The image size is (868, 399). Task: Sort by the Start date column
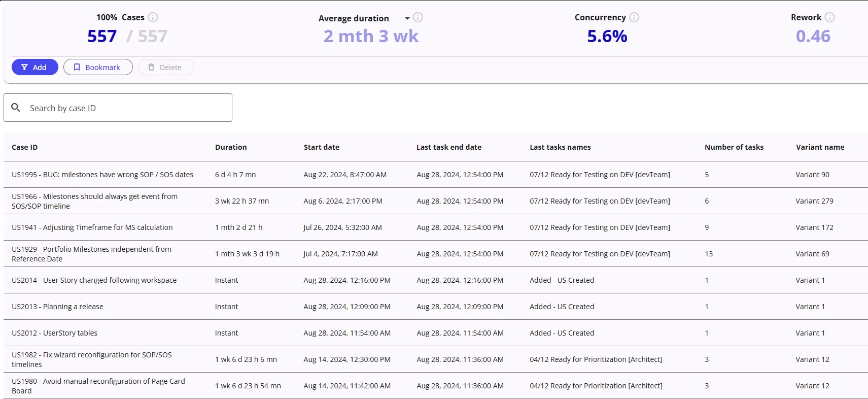[x=321, y=147]
